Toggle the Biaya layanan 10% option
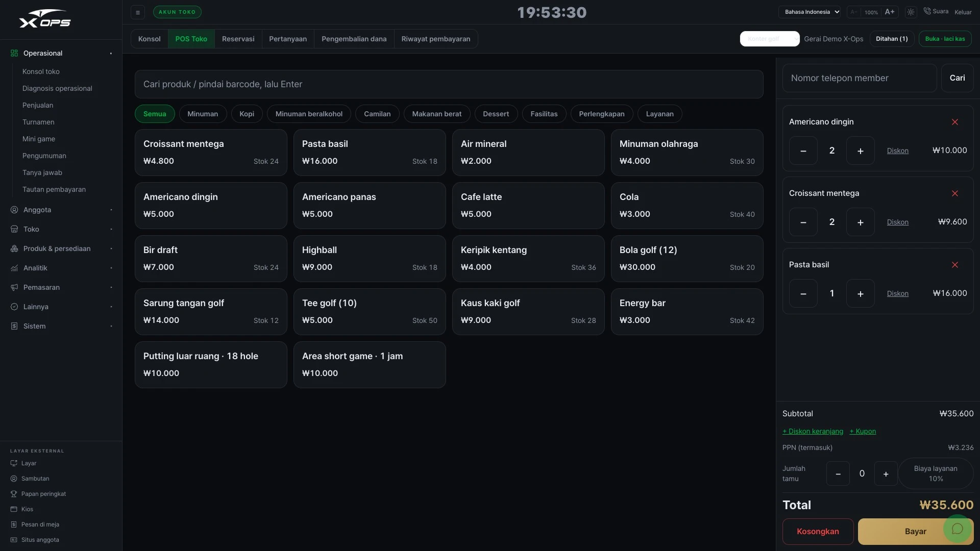 pyautogui.click(x=936, y=473)
